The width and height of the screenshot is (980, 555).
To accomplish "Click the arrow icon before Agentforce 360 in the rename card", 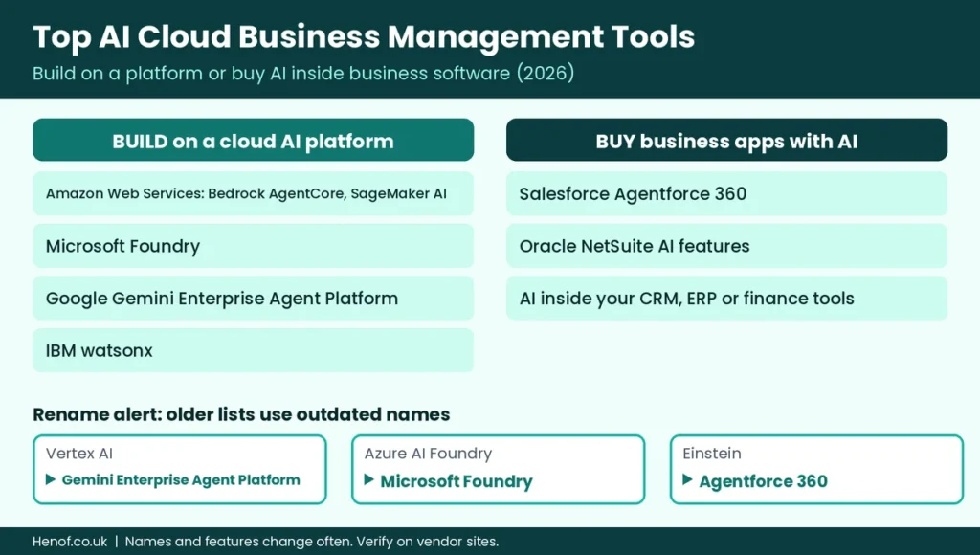I will coord(687,479).
